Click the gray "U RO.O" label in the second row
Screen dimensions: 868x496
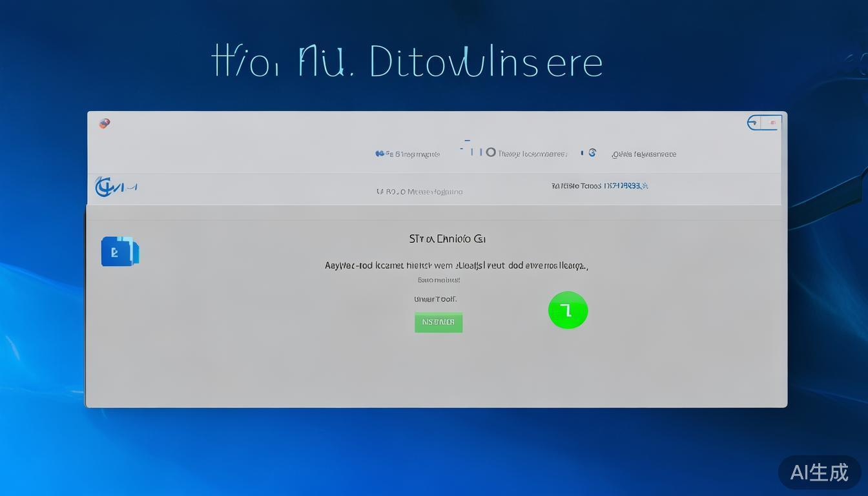pos(391,192)
